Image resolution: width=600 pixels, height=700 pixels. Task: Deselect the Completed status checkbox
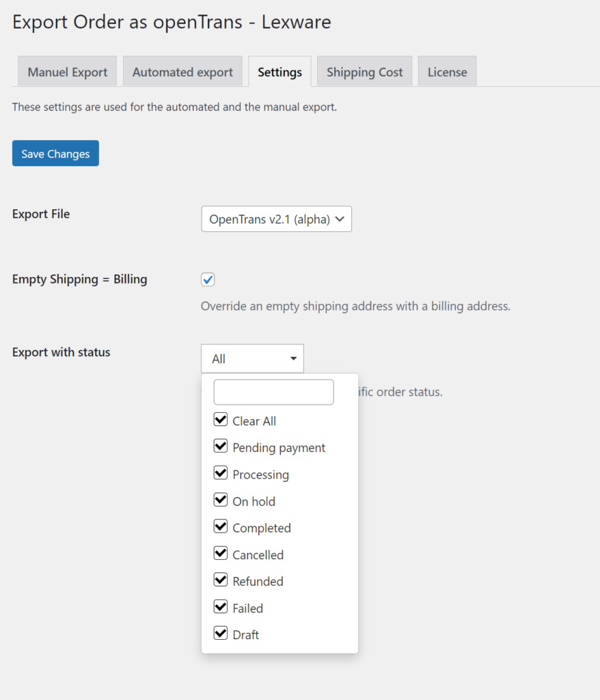coord(221,527)
